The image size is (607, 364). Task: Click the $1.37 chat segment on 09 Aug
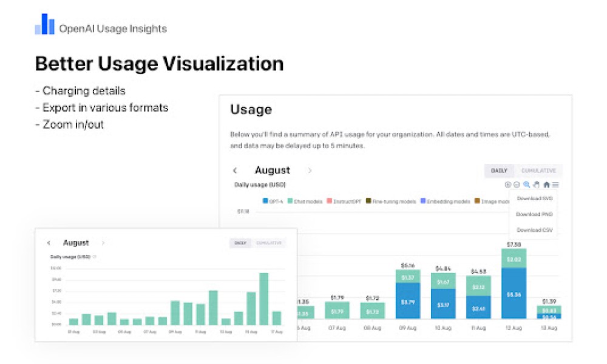408,277
